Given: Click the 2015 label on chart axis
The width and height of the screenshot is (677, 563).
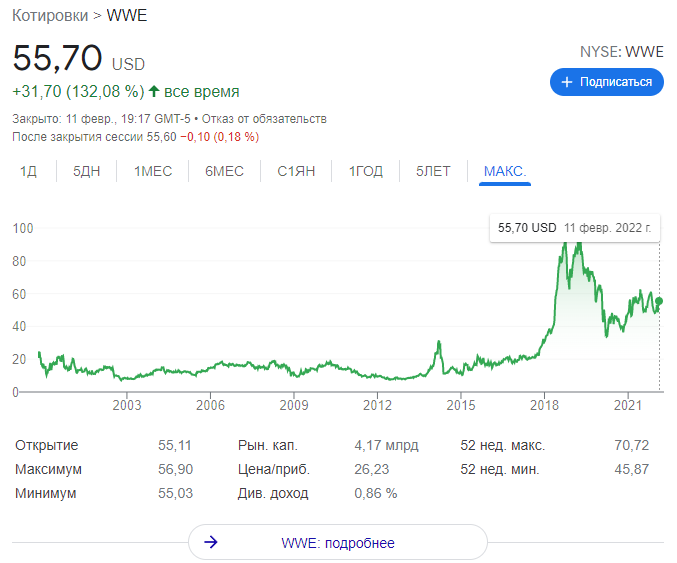Looking at the screenshot, I should click(461, 405).
